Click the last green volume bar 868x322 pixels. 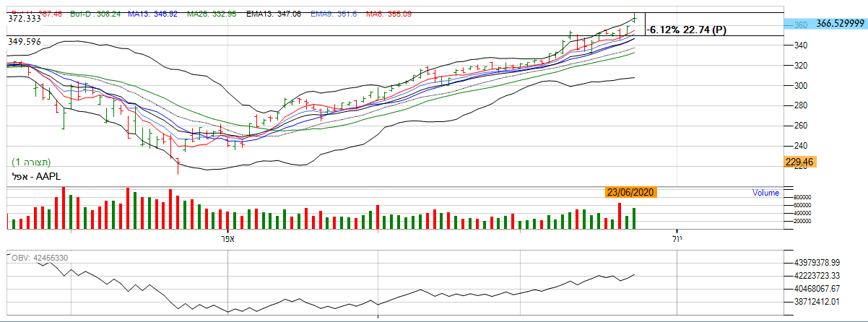tap(634, 219)
